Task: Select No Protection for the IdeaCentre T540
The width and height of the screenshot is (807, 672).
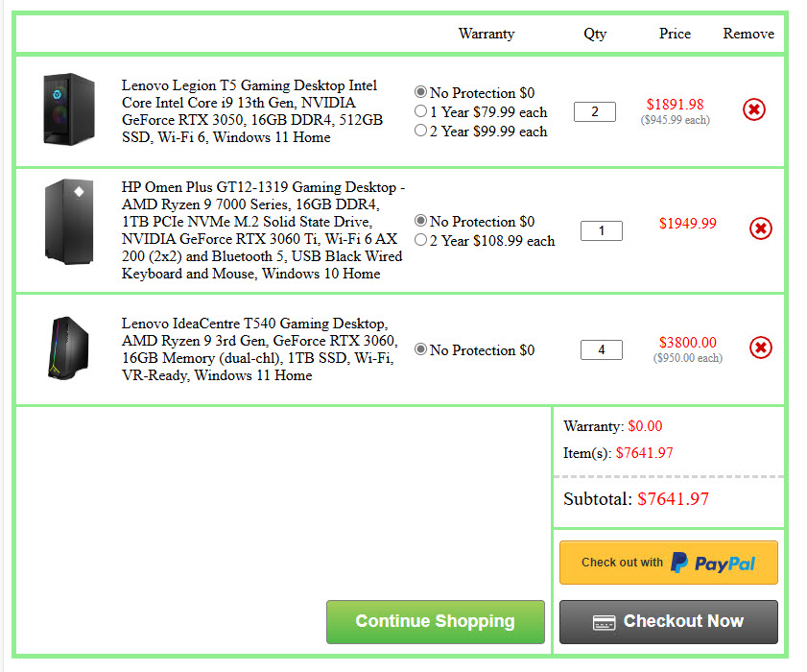Action: [420, 349]
